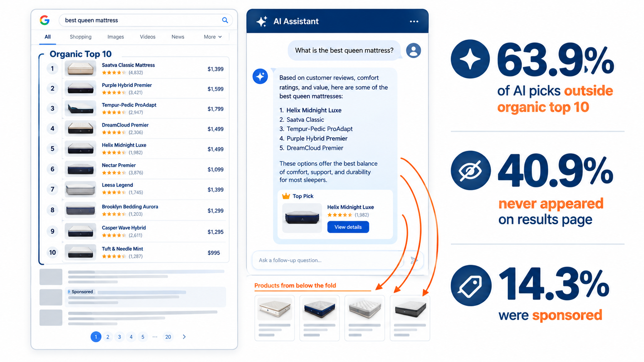644x362 pixels.
Task: Click $1,399 price of Saatva Classic
Action: click(x=215, y=69)
